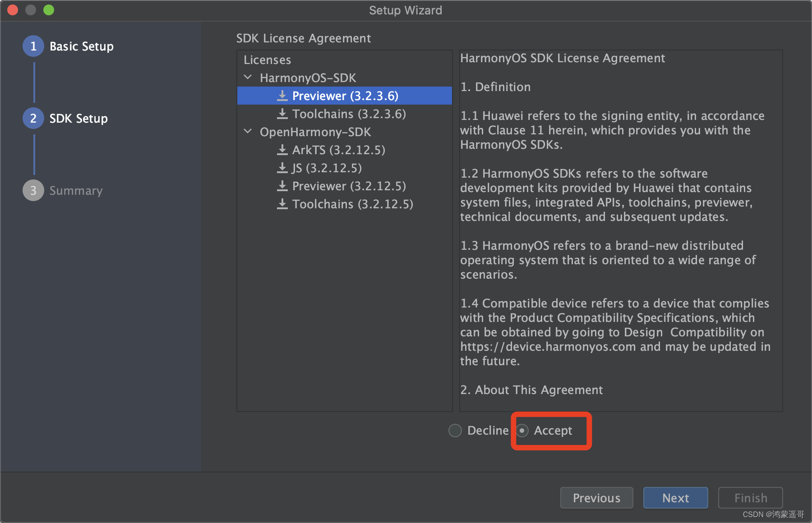Screen dimensions: 812x523
Task: Click step 2 circle for SDK Setup
Action: (x=33, y=118)
